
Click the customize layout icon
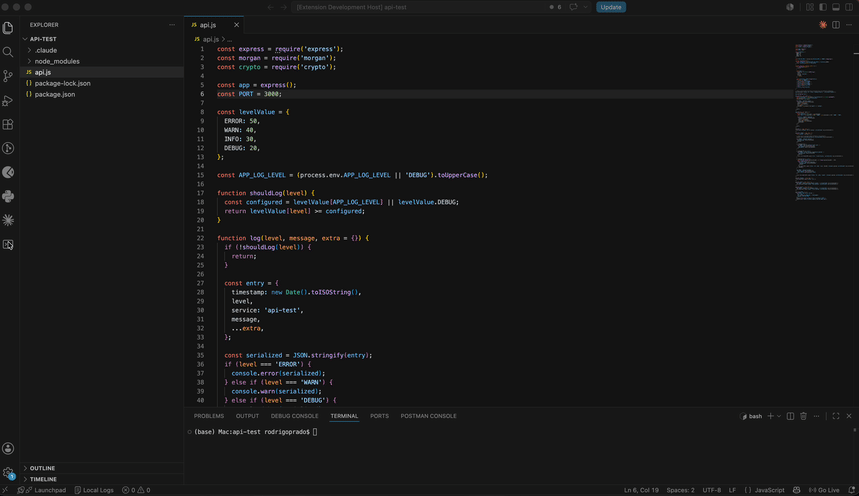tap(810, 7)
